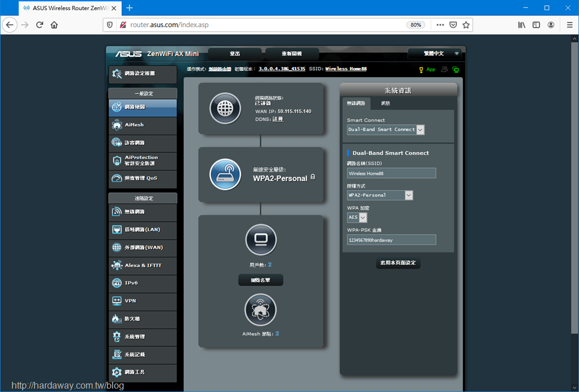Click the green network status icon
This screenshot has width=579, height=392.
pos(456,70)
